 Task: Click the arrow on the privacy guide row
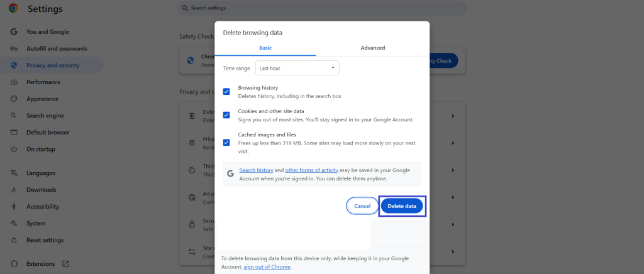click(x=453, y=143)
